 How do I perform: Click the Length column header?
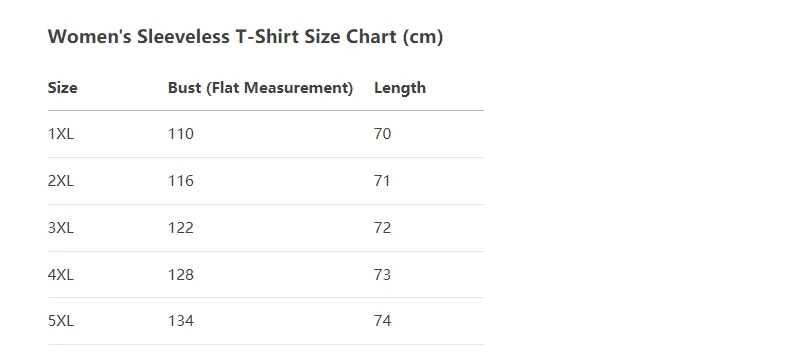tap(400, 88)
